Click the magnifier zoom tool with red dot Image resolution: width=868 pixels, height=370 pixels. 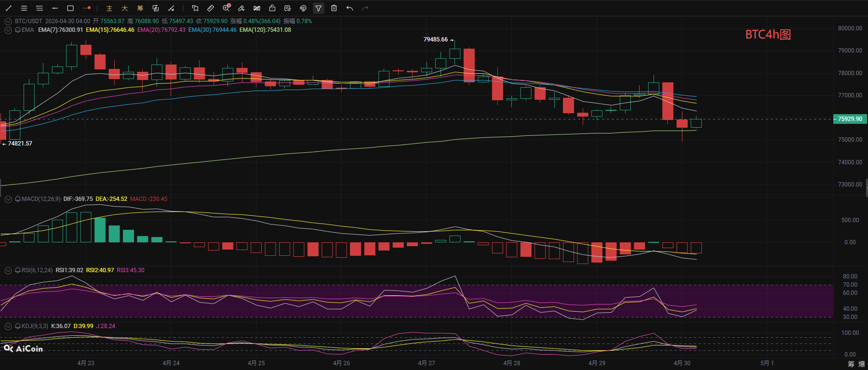226,8
